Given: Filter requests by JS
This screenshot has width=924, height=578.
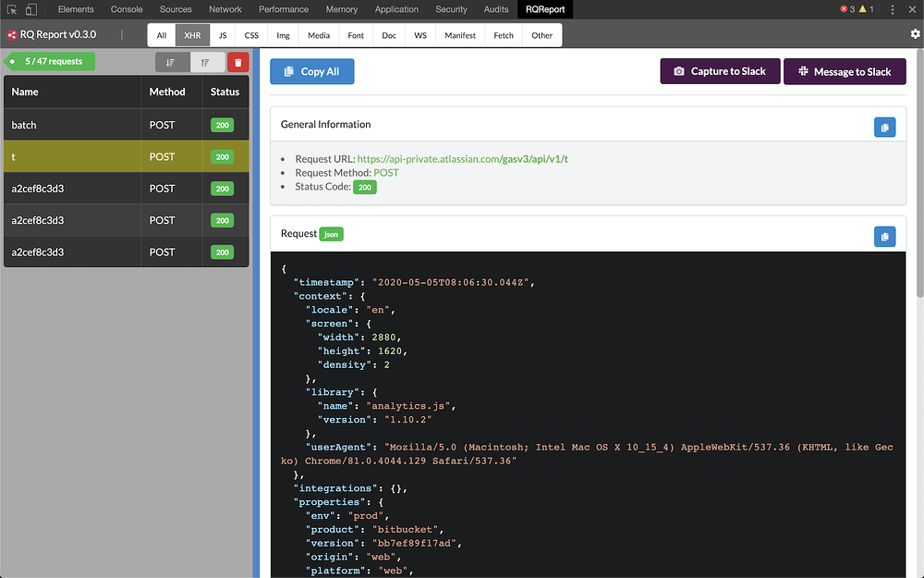Looking at the screenshot, I should (223, 35).
